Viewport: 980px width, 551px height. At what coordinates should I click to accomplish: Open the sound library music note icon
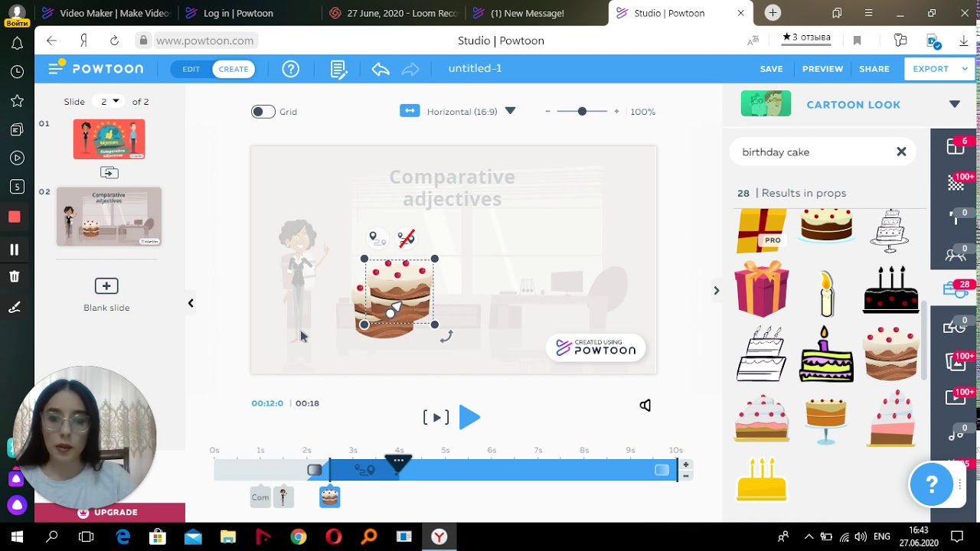(955, 434)
